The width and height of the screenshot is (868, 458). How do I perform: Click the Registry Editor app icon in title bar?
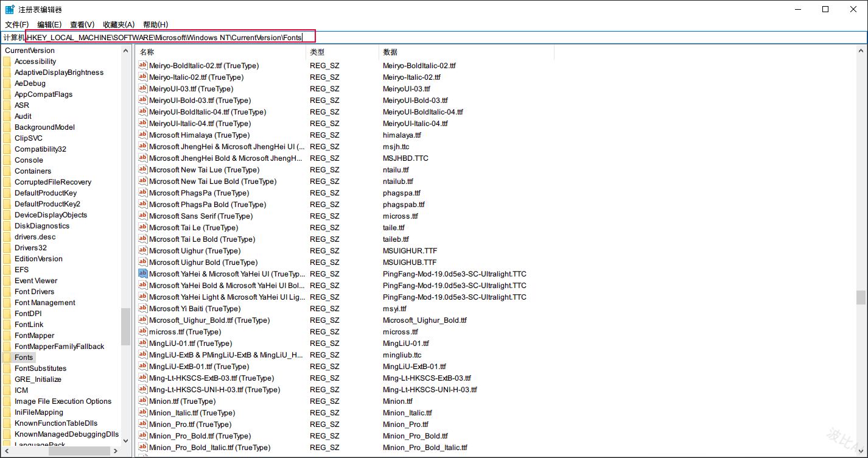[x=10, y=9]
